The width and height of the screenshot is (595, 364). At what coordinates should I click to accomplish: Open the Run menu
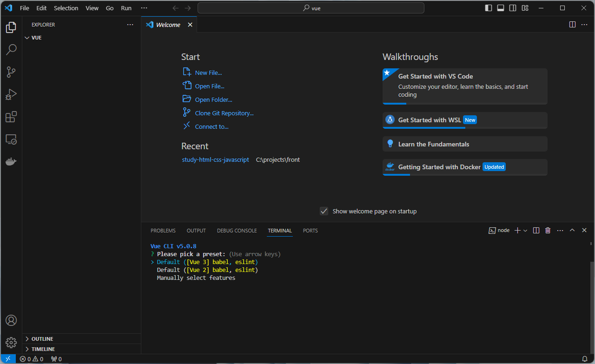126,8
